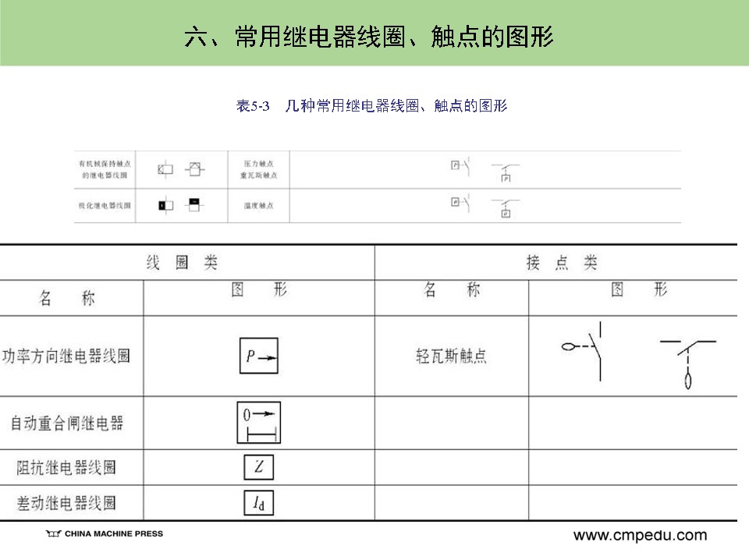Open the www.cmpedu.com link
The width and height of the screenshot is (749, 560).
coord(640,535)
